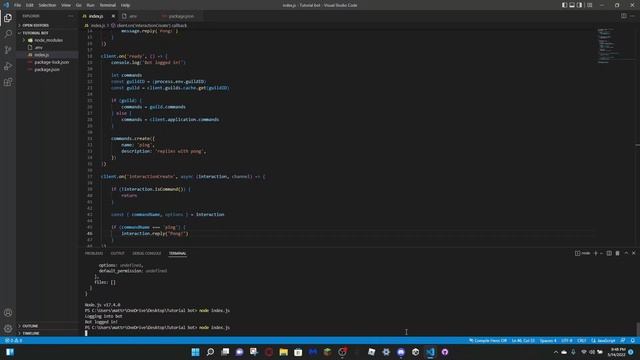
Task: Open the Edit menu
Action: (30, 5)
